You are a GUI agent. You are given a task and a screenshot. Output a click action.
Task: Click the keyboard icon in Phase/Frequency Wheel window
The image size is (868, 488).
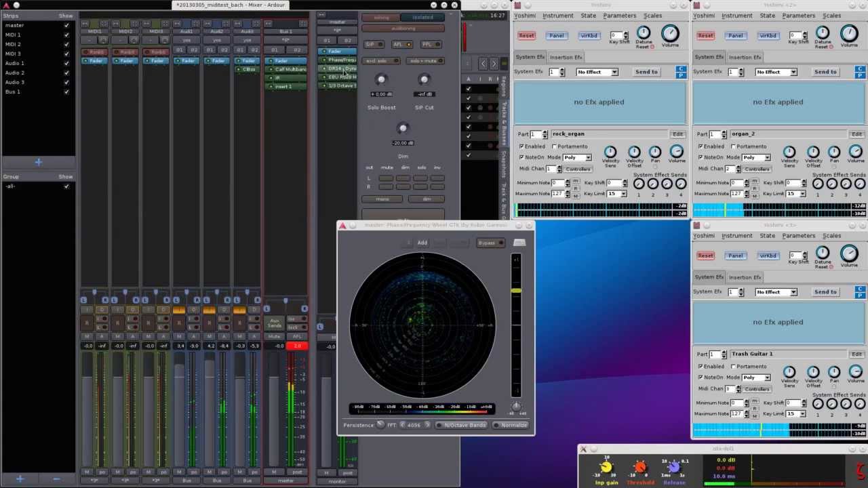coord(519,243)
